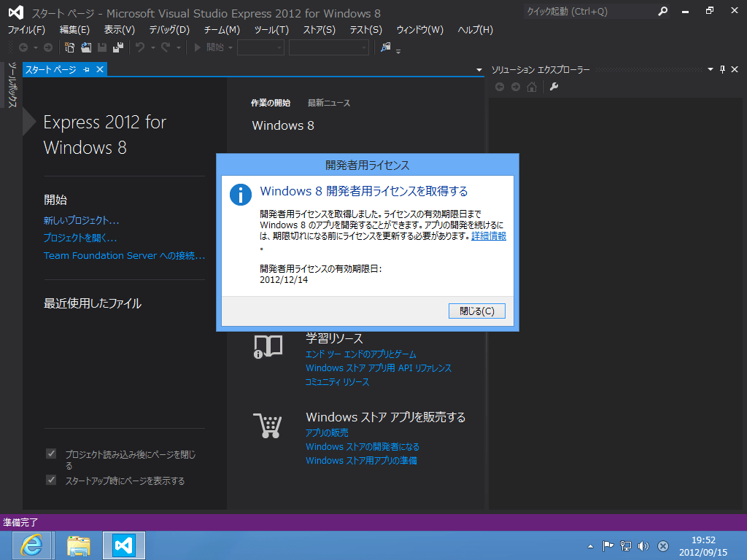Show hidden tray icons arrow
747x560 pixels.
coord(590,546)
